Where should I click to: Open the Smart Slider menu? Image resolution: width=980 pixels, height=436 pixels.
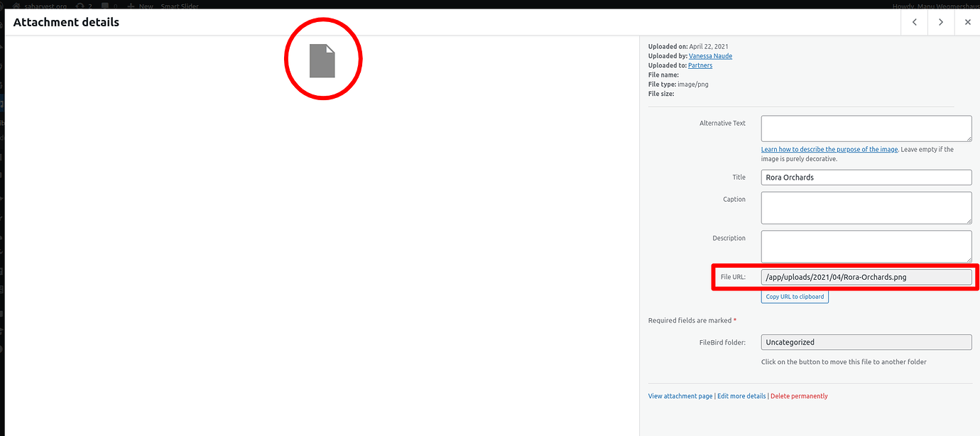click(180, 6)
